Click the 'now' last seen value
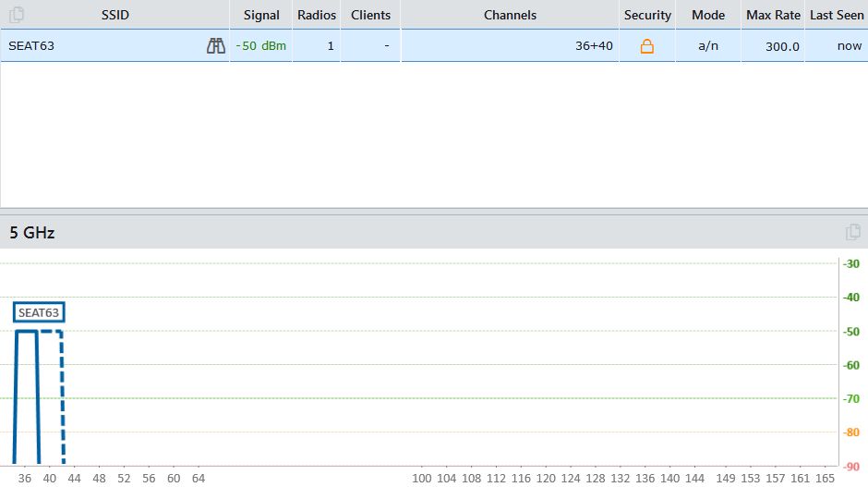The height and width of the screenshot is (487, 868). pos(850,46)
